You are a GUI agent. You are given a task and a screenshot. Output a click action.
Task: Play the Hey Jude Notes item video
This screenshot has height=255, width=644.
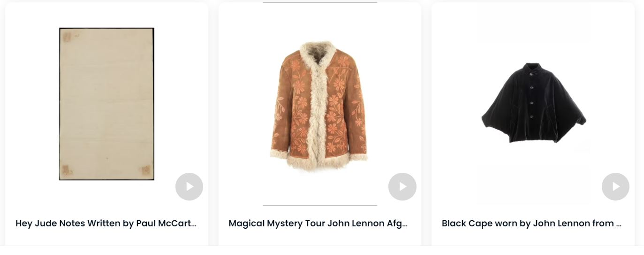coord(189,186)
